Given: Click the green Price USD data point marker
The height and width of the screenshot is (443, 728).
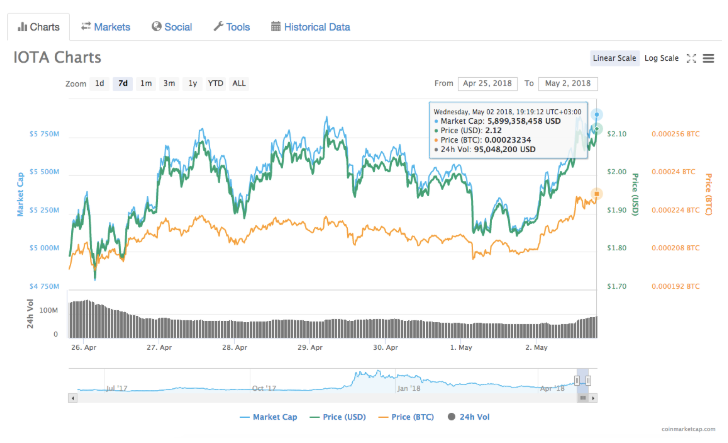Looking at the screenshot, I should [597, 129].
